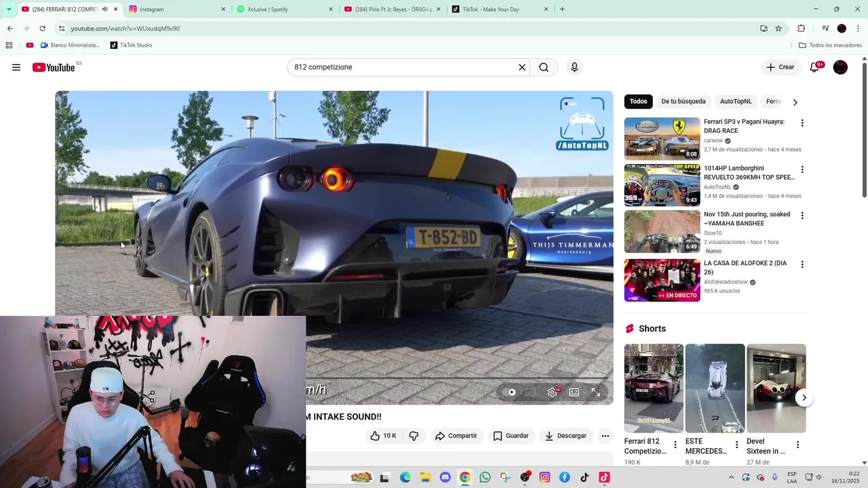Select the De tu búsqueda chip
Viewport: 868px width, 488px height.
click(684, 102)
